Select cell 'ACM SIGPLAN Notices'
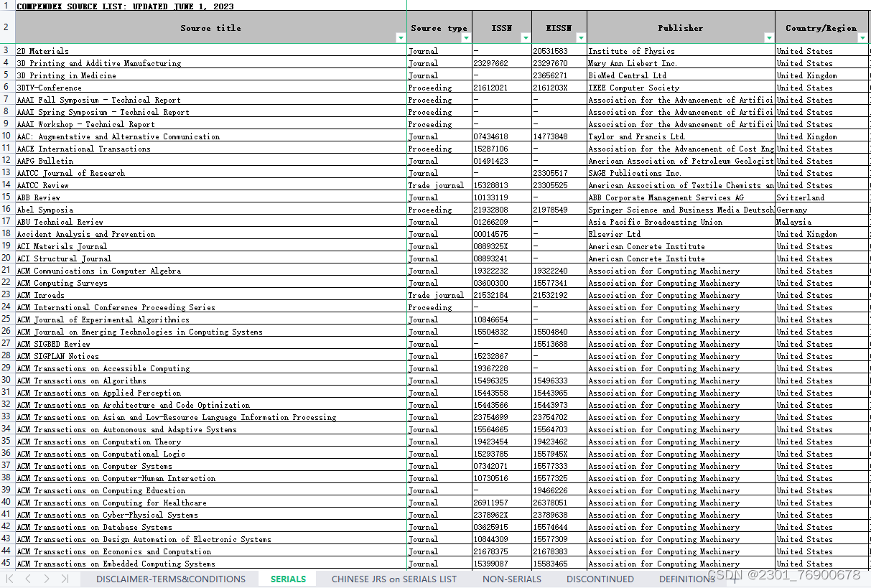871x588 pixels. [x=211, y=356]
